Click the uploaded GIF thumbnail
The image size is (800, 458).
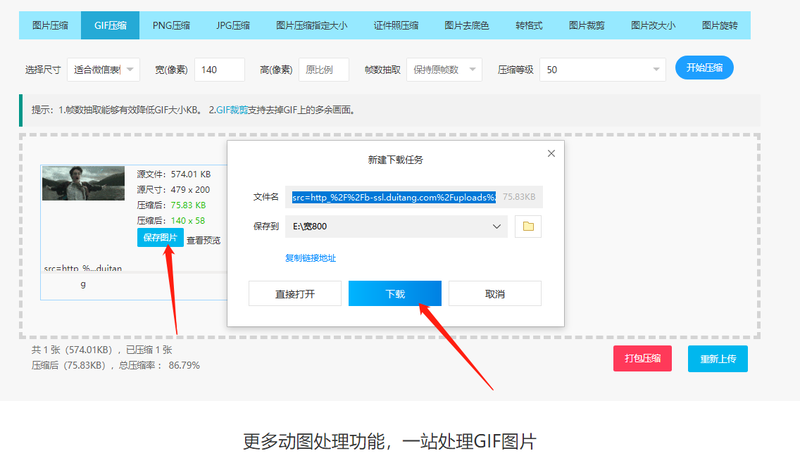pos(83,183)
